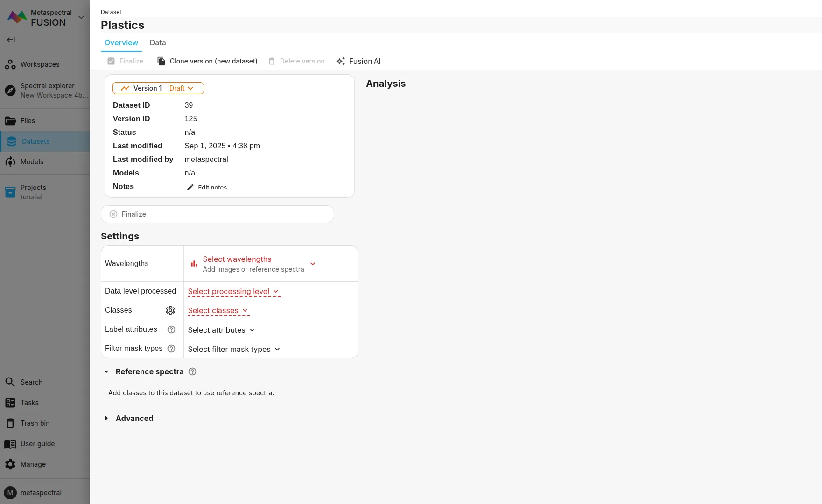Click the Classes settings gear icon

[170, 310]
